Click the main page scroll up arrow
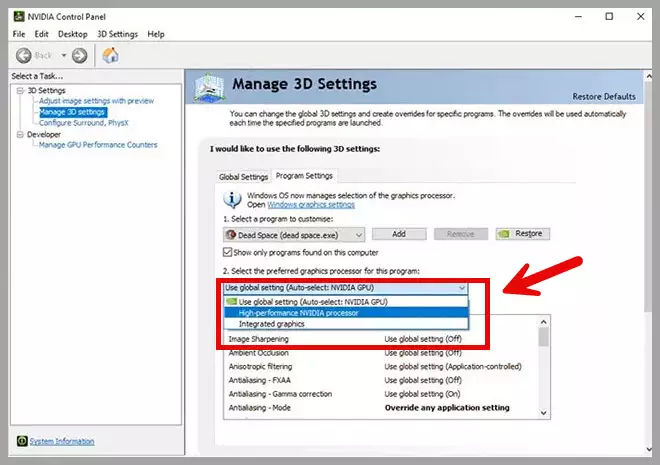The height and width of the screenshot is (465, 660). (649, 76)
